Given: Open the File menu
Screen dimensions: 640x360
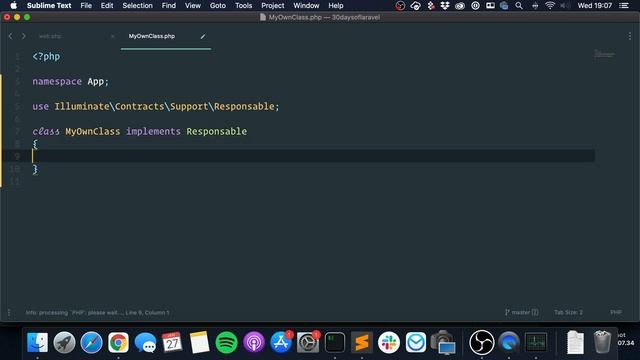Looking at the screenshot, I should pos(86,6).
